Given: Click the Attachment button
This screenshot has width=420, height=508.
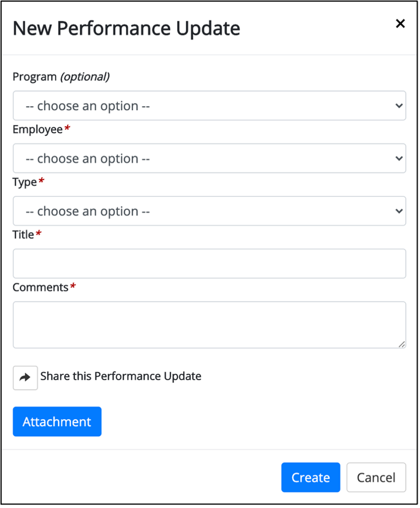Looking at the screenshot, I should point(57,421).
